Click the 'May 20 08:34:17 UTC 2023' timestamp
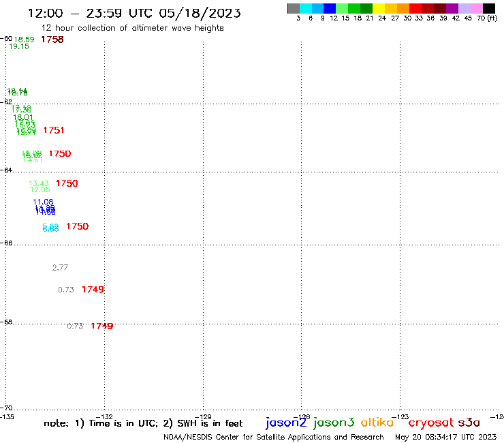 pos(446,437)
